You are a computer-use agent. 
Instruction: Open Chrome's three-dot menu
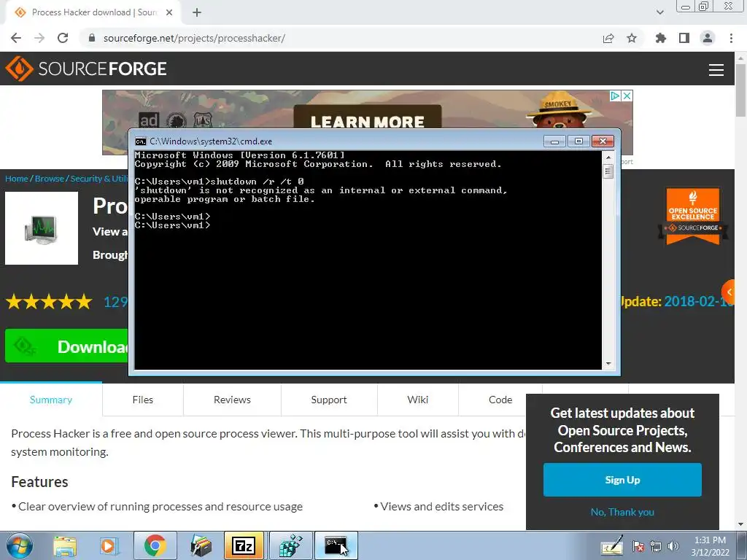tap(731, 38)
